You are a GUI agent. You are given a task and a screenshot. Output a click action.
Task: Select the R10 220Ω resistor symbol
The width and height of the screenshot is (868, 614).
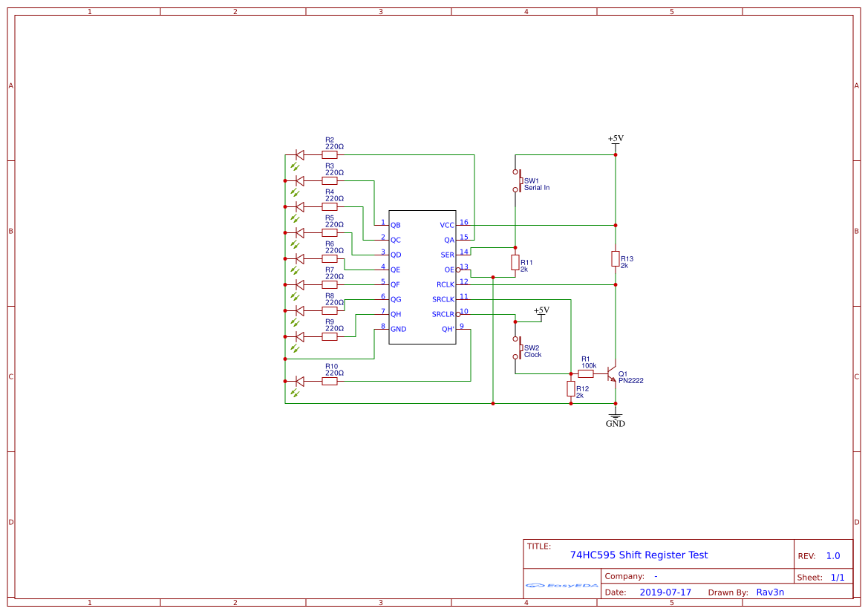coord(330,382)
